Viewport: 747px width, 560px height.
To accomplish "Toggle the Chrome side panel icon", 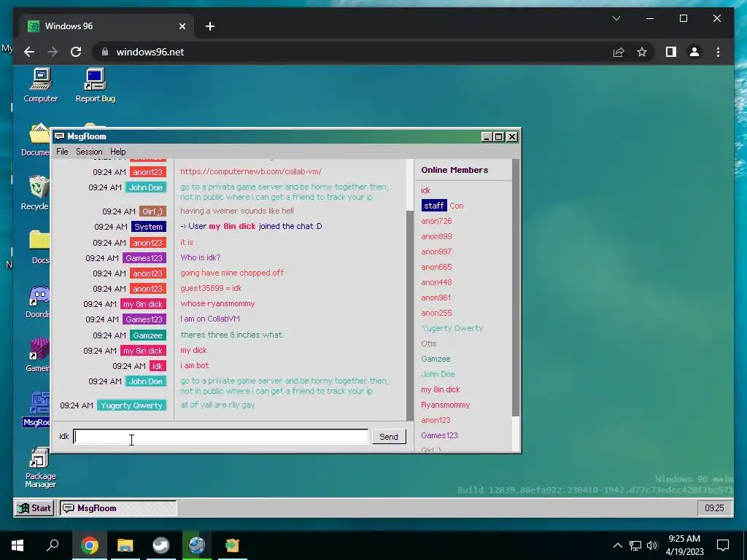I will tap(671, 52).
